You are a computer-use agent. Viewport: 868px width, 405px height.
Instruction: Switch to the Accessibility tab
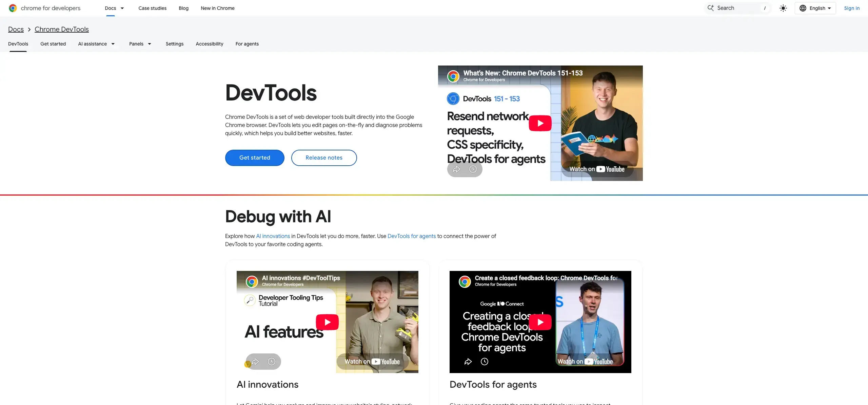tap(210, 44)
